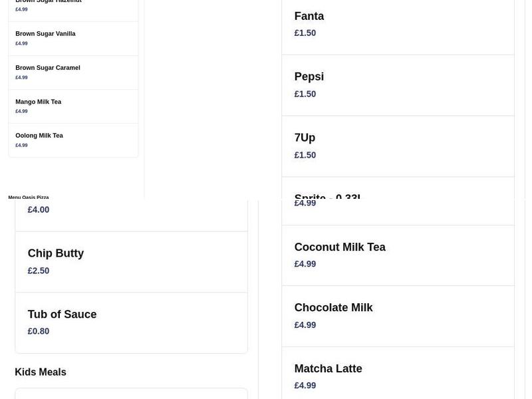532x399 pixels.
Task: Click the £1.50 price under Fanta
Action: pyautogui.click(x=305, y=32)
